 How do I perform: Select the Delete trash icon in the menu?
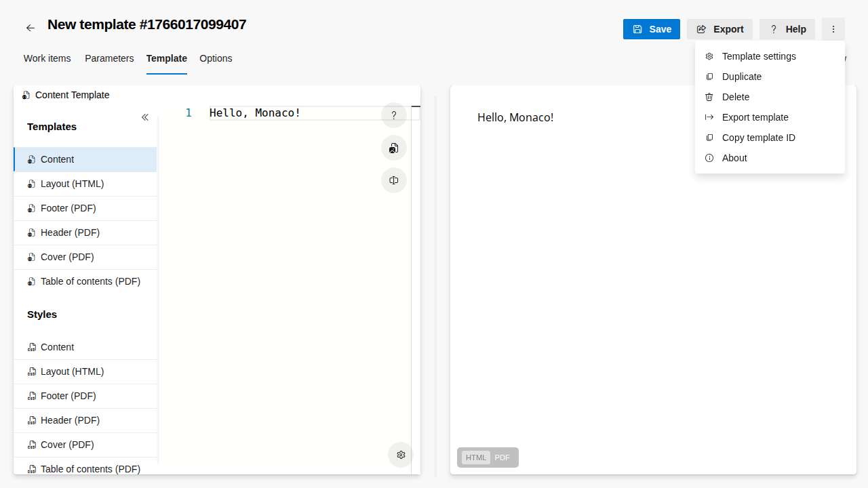pos(709,97)
